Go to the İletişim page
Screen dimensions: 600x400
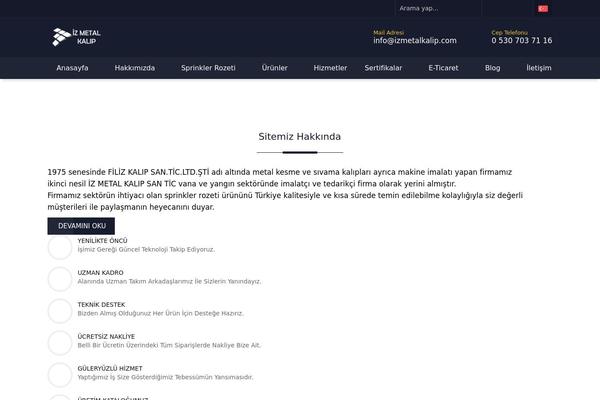click(539, 68)
